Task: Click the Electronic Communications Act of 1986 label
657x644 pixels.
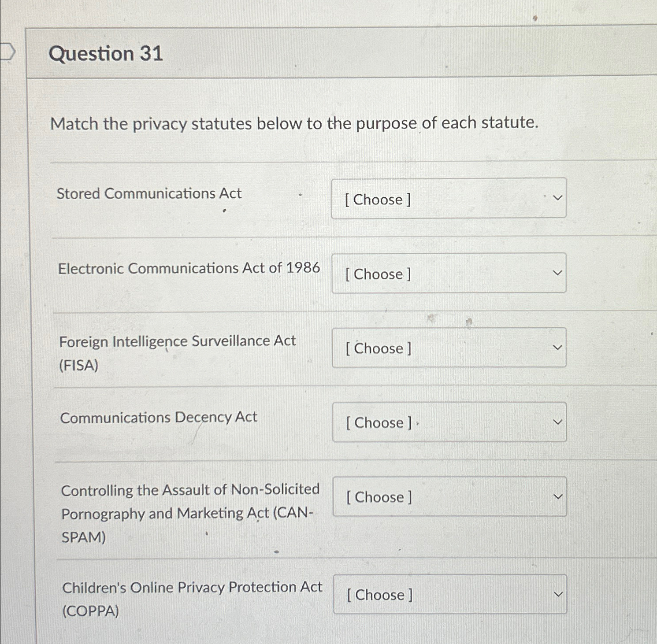Action: coord(189,267)
